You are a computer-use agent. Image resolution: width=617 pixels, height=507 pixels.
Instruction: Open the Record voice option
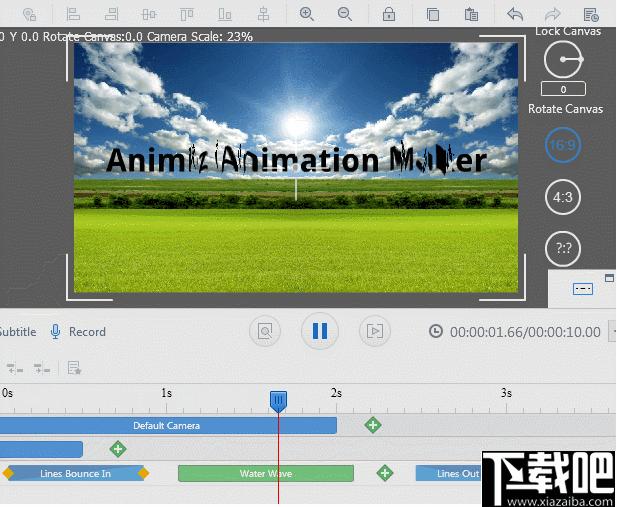click(x=78, y=332)
